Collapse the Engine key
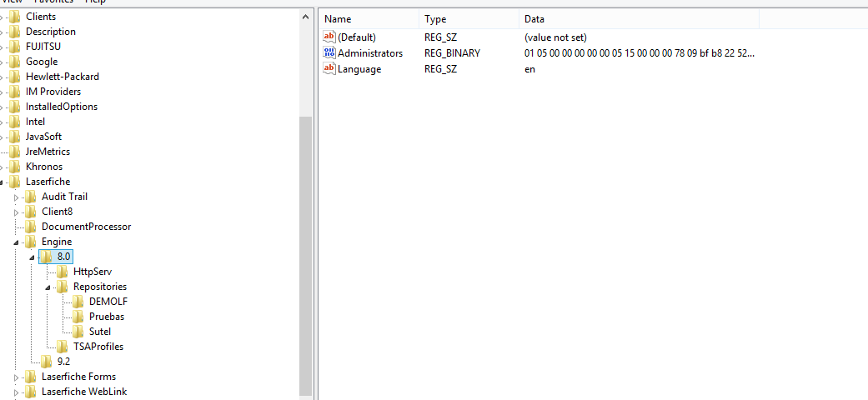 [x=16, y=242]
